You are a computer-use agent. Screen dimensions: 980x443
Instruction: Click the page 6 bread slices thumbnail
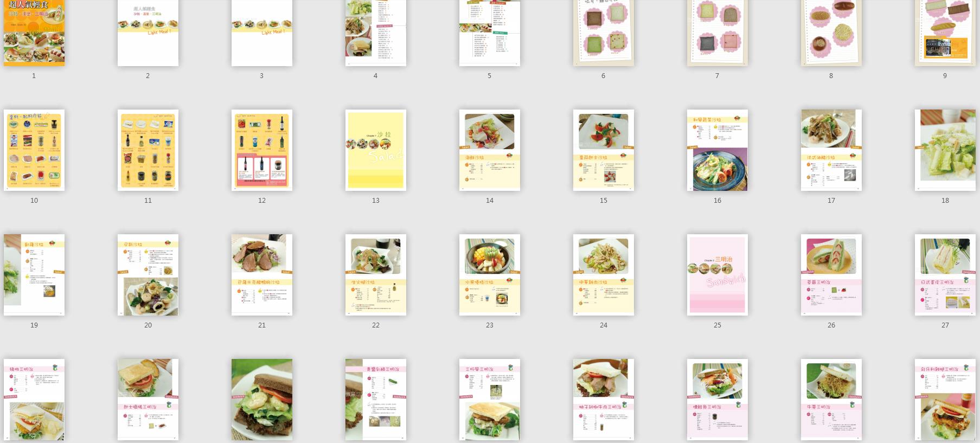604,33
